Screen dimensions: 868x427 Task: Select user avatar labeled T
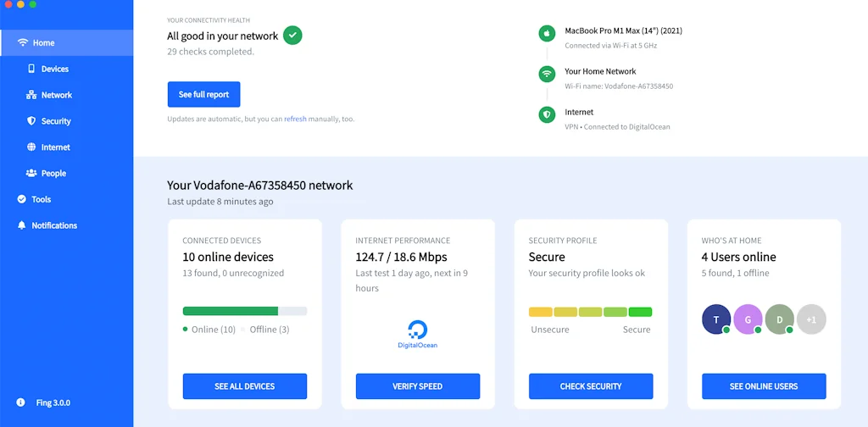coord(716,319)
